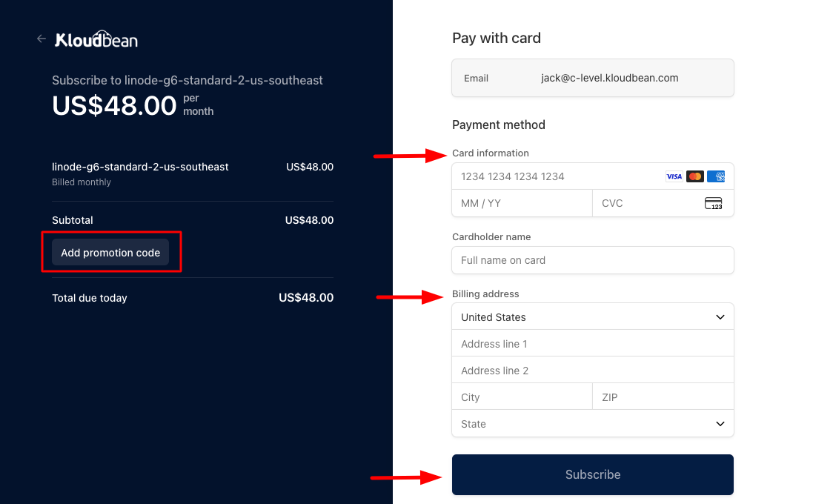Image resolution: width=813 pixels, height=504 pixels.
Task: Click Add promotion code button
Action: (x=110, y=253)
